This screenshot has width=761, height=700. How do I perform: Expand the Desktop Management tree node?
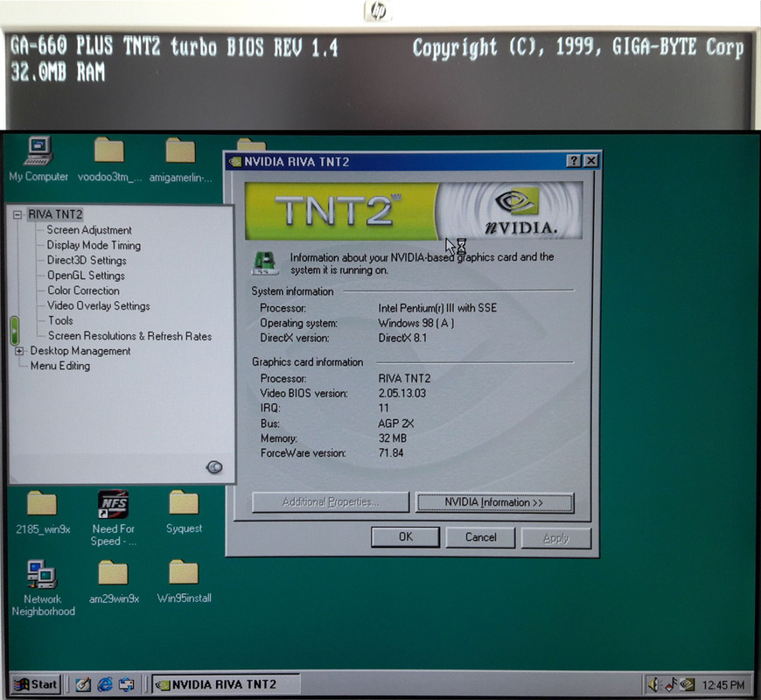point(19,351)
